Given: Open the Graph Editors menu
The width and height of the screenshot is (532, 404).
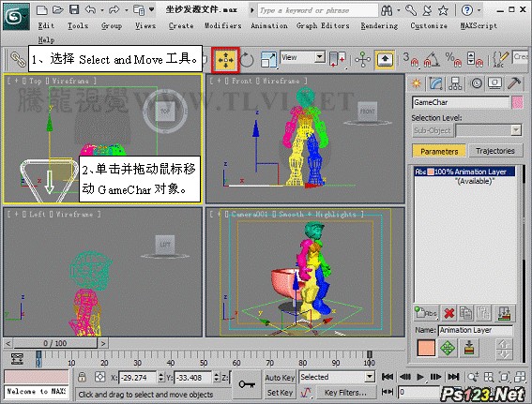Looking at the screenshot, I should tap(323, 25).
